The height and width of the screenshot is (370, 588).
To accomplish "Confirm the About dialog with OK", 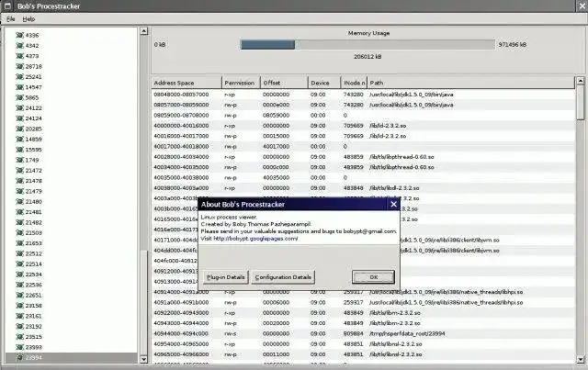I will [374, 277].
